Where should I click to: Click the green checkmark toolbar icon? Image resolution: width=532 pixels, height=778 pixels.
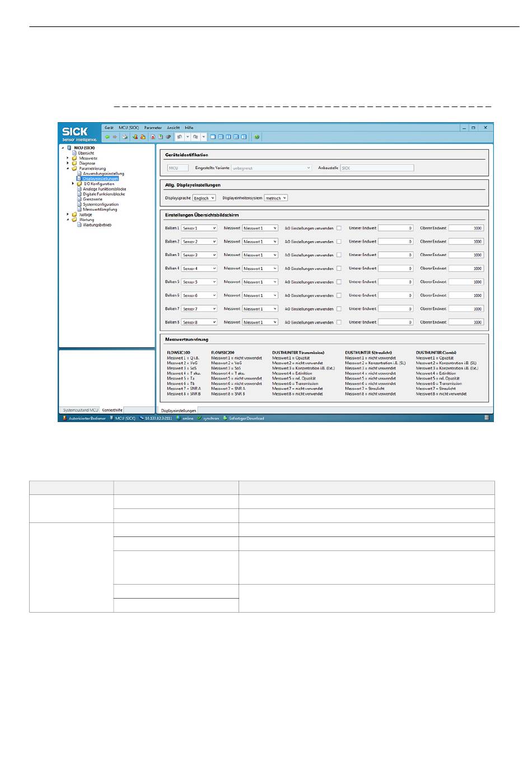pos(257,137)
